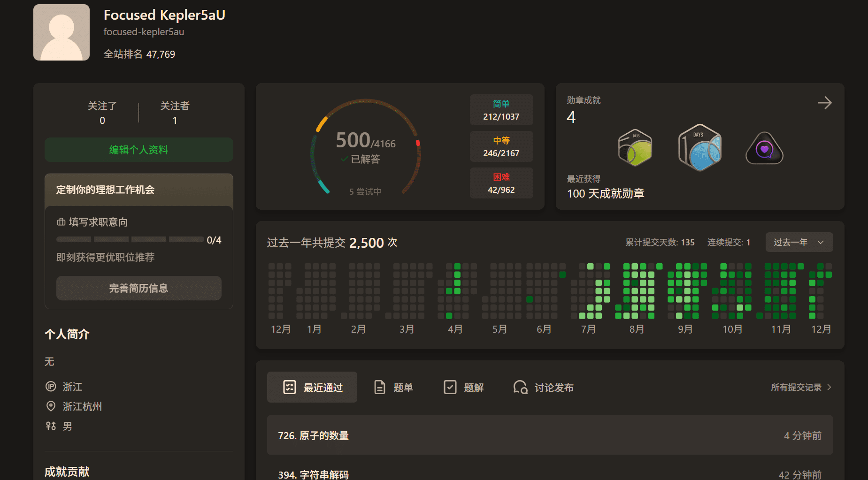
Task: Click the user profile avatar image
Action: (x=61, y=32)
